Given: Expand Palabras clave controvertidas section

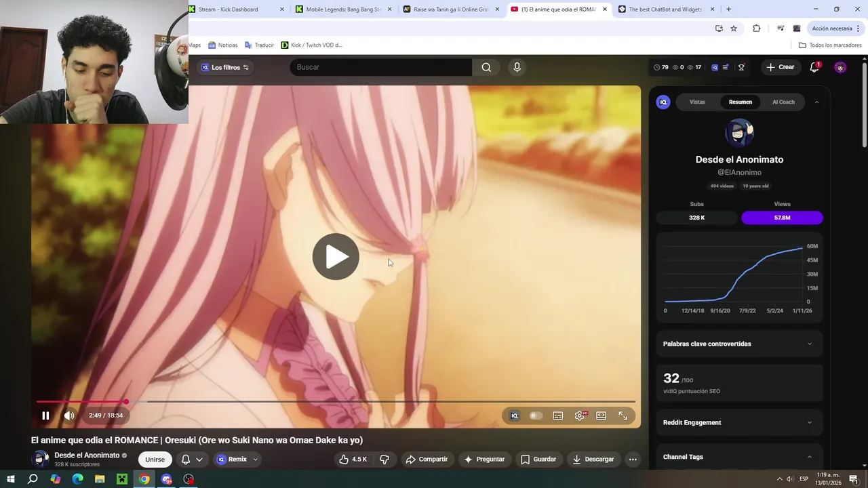Looking at the screenshot, I should pos(739,344).
